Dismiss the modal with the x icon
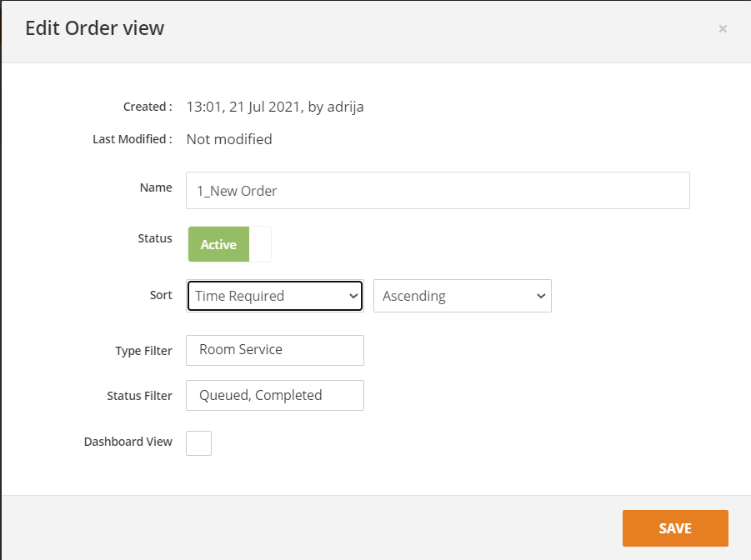 click(722, 27)
